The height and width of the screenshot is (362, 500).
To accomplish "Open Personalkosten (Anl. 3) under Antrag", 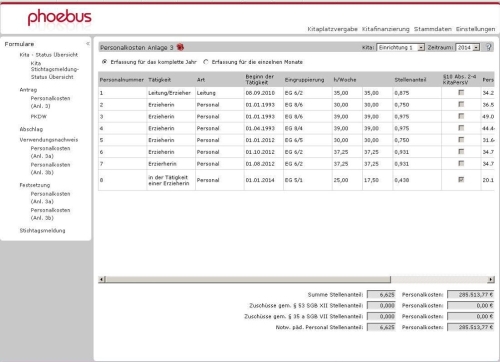I will 50,102.
